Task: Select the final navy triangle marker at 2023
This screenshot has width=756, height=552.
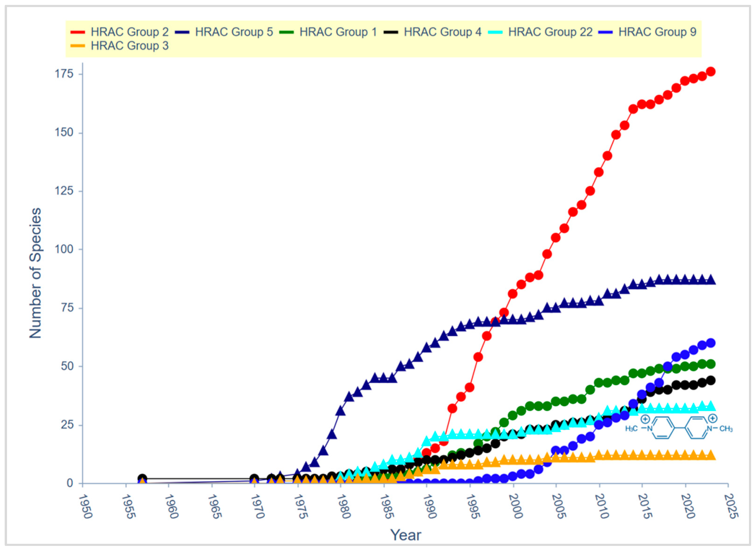Action: (x=711, y=280)
